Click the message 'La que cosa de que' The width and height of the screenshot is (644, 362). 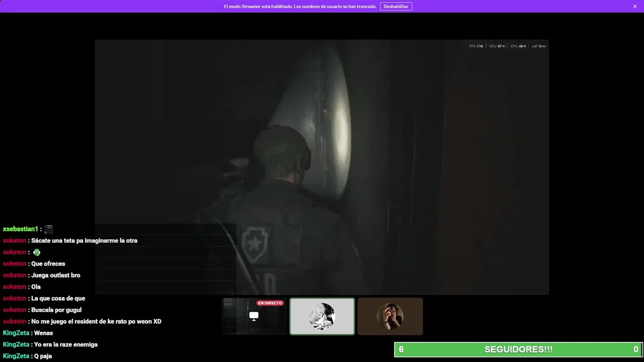tap(58, 299)
